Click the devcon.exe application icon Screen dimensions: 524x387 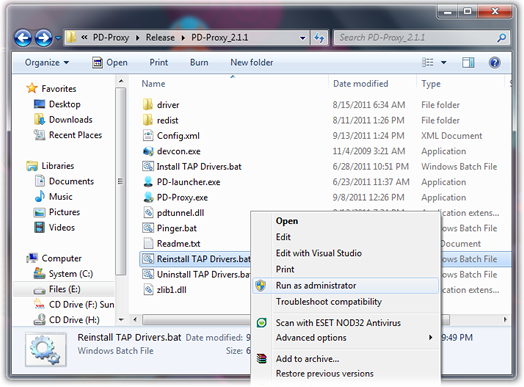point(148,151)
